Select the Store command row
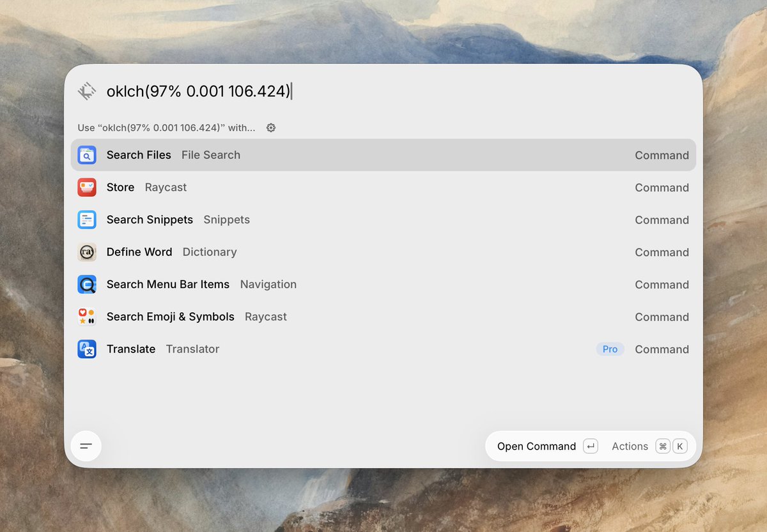Screen dimensions: 767x532 pyautogui.click(x=383, y=187)
